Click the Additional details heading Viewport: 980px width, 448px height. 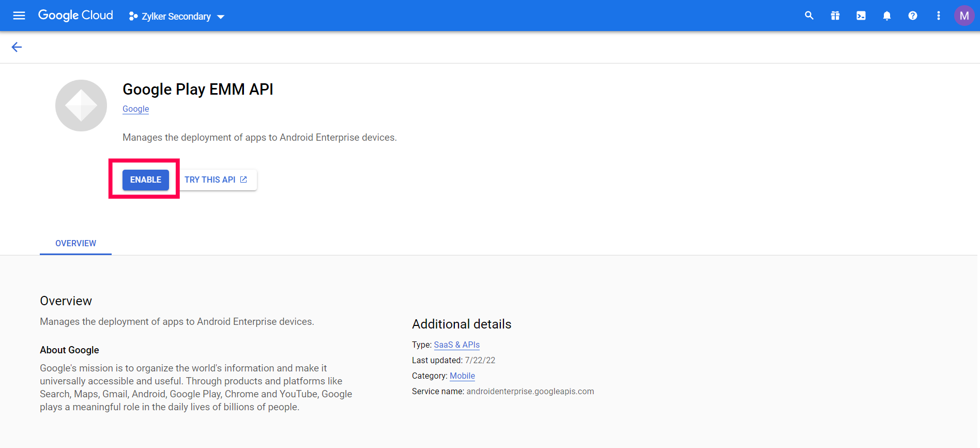point(462,324)
